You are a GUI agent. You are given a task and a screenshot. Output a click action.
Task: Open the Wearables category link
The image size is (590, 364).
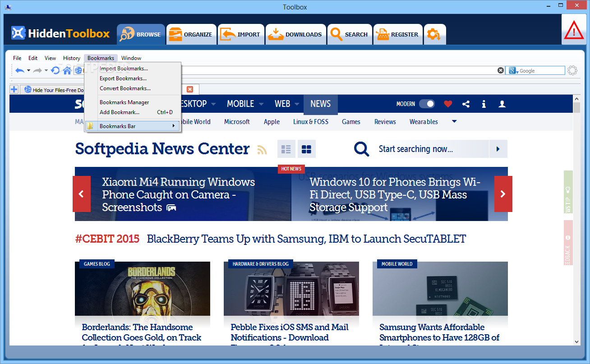pyautogui.click(x=424, y=122)
